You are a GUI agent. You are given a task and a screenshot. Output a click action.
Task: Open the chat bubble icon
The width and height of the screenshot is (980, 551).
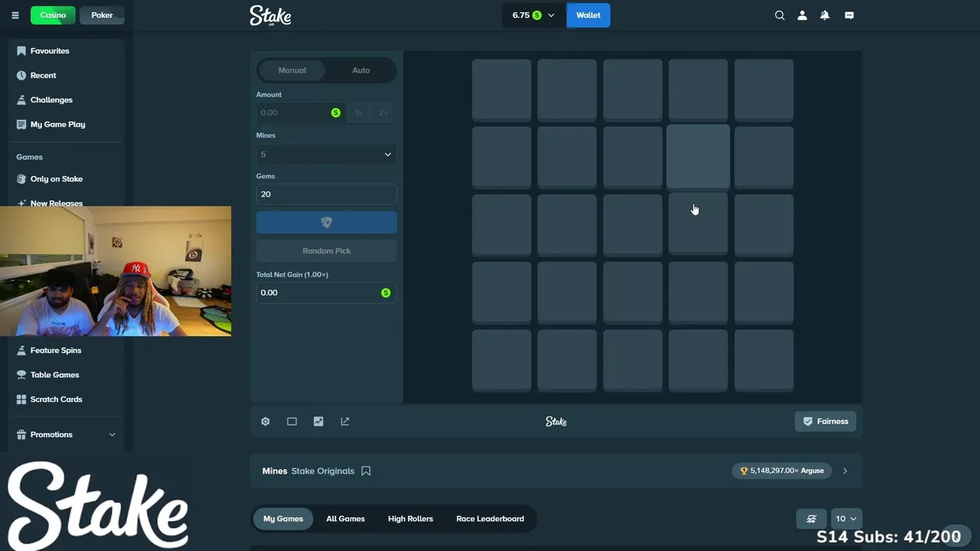(849, 15)
